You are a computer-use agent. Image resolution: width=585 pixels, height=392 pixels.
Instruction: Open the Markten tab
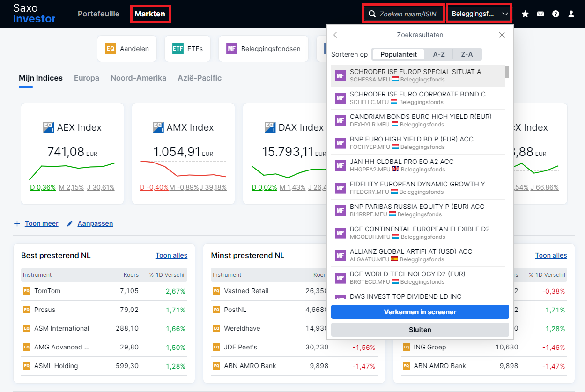(150, 14)
